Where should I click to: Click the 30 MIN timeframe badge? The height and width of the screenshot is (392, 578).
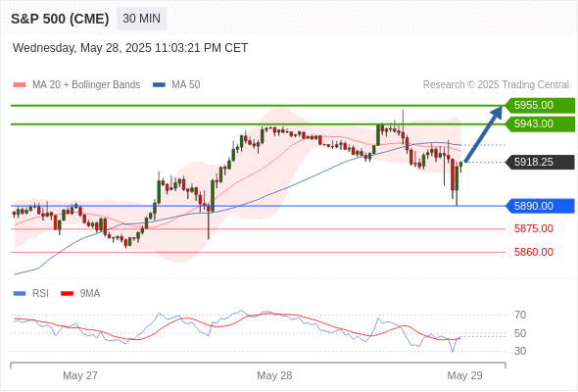(x=141, y=19)
